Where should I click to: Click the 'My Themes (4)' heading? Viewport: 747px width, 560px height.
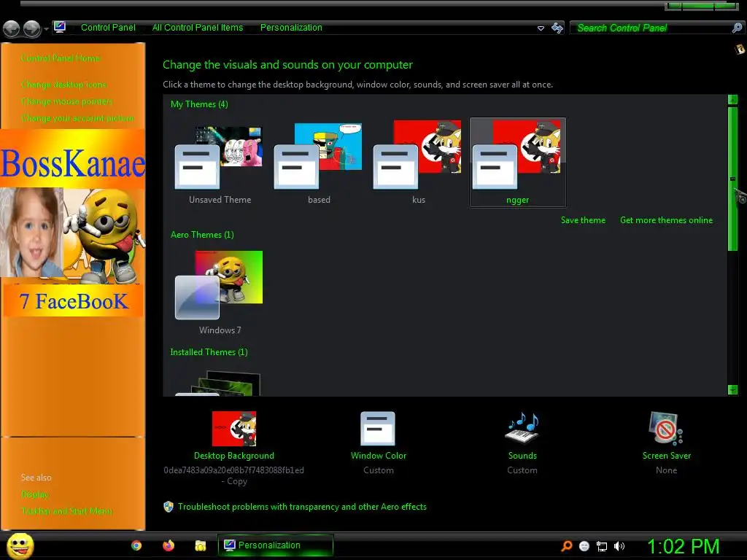coord(199,104)
